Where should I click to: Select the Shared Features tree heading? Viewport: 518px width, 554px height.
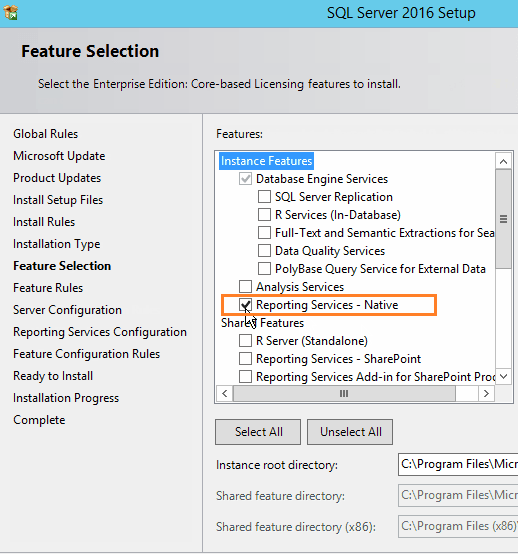click(262, 323)
